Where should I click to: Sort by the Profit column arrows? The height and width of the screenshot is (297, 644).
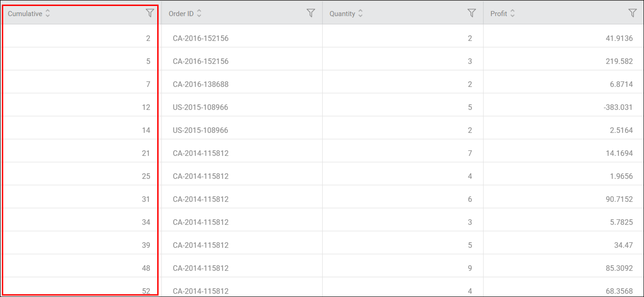coord(512,13)
